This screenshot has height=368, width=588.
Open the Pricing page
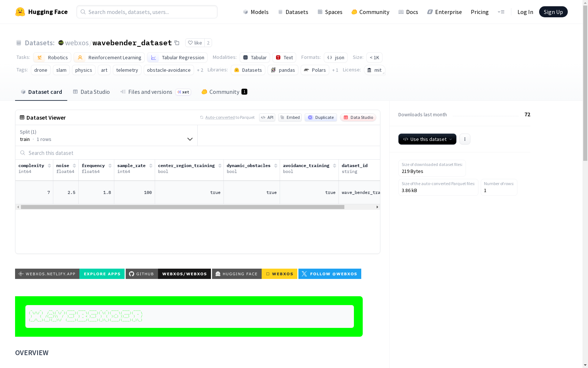click(480, 12)
